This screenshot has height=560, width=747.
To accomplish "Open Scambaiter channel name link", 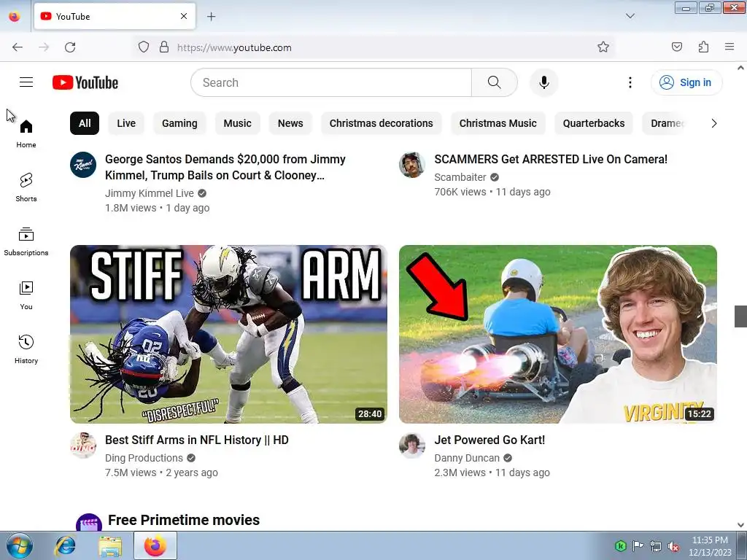I will 460,177.
